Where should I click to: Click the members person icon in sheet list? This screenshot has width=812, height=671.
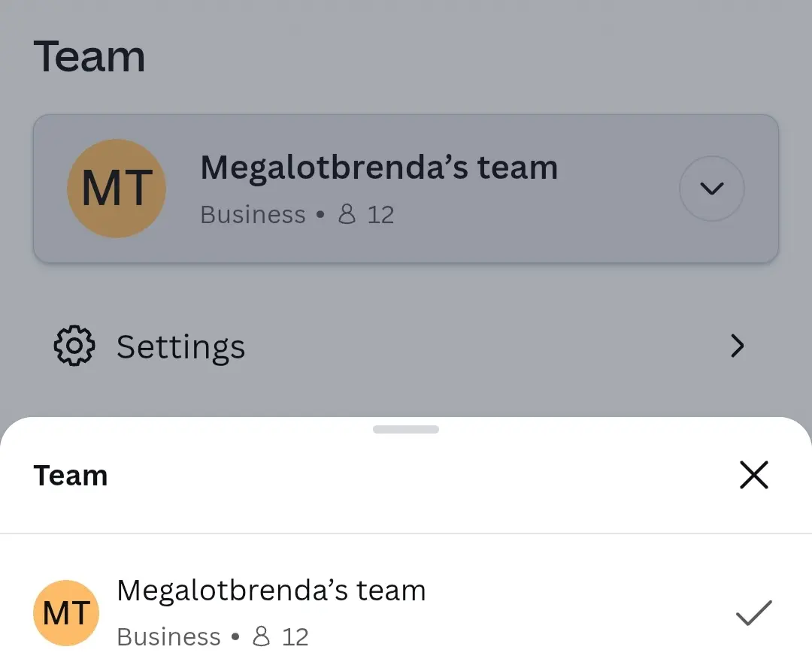pos(261,636)
